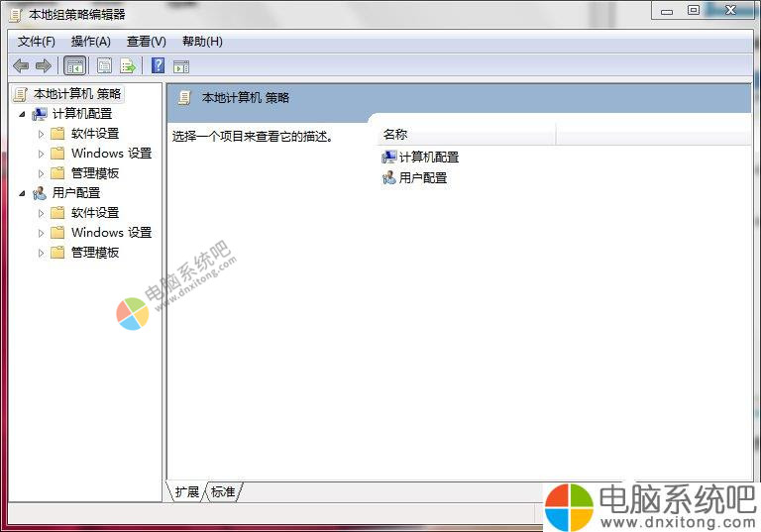This screenshot has width=761, height=532.
Task: Open the 操作(A) menu
Action: click(91, 42)
